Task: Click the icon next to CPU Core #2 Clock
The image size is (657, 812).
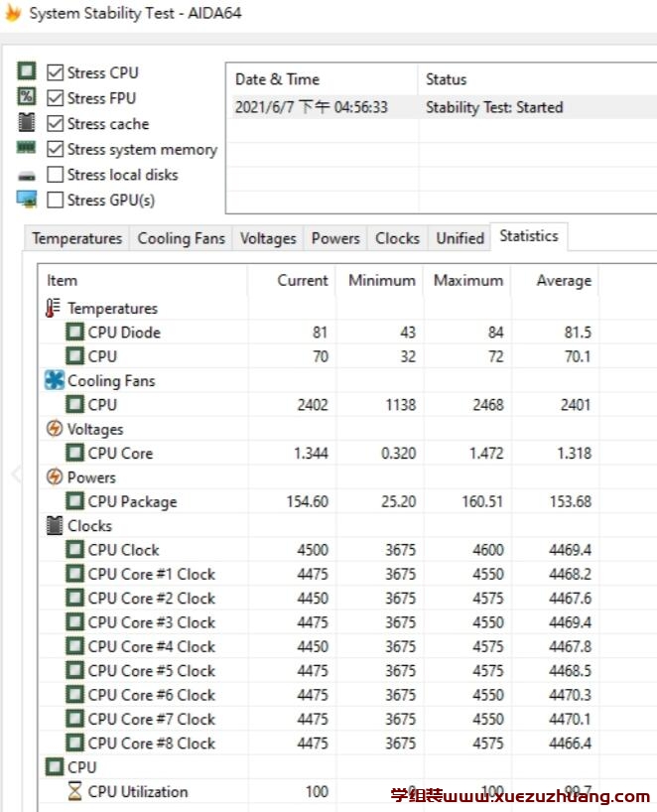Action: (x=74, y=598)
